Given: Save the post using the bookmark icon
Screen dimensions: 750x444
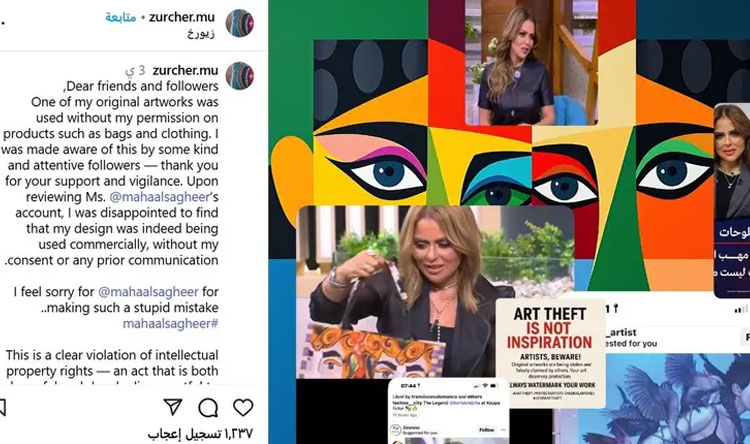Looking at the screenshot, I should pyautogui.click(x=2, y=408).
